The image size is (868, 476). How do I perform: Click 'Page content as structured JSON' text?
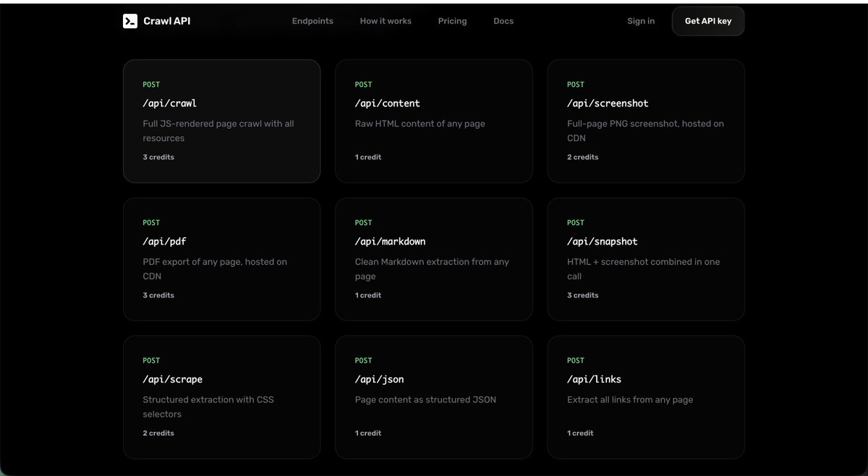point(425,399)
